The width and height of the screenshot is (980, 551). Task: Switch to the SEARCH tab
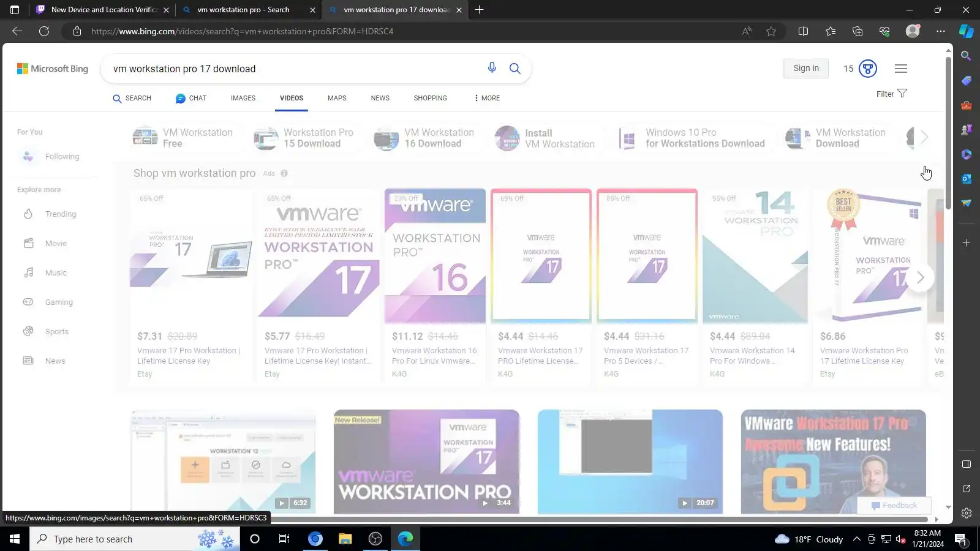tap(132, 98)
